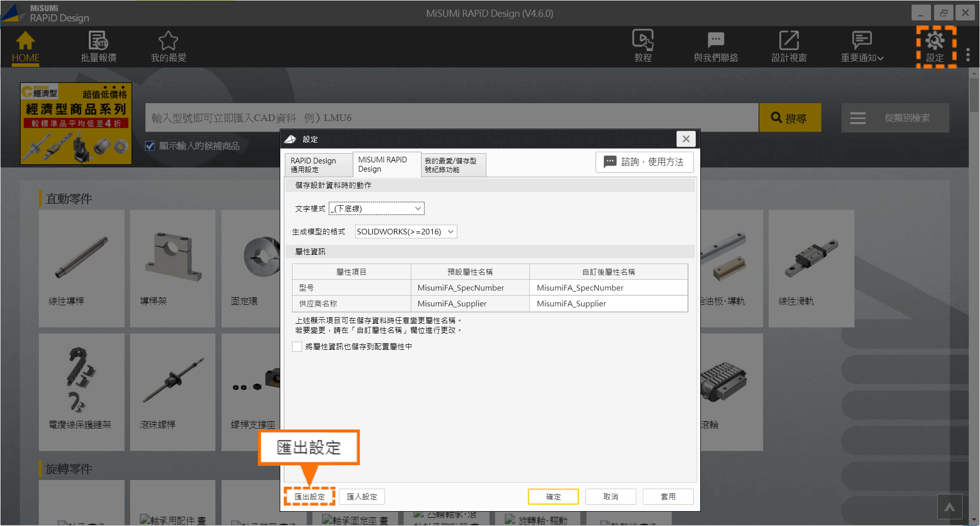Enable 將屬性資訊也儲存到配置屬性中 checkbox

pyautogui.click(x=297, y=346)
